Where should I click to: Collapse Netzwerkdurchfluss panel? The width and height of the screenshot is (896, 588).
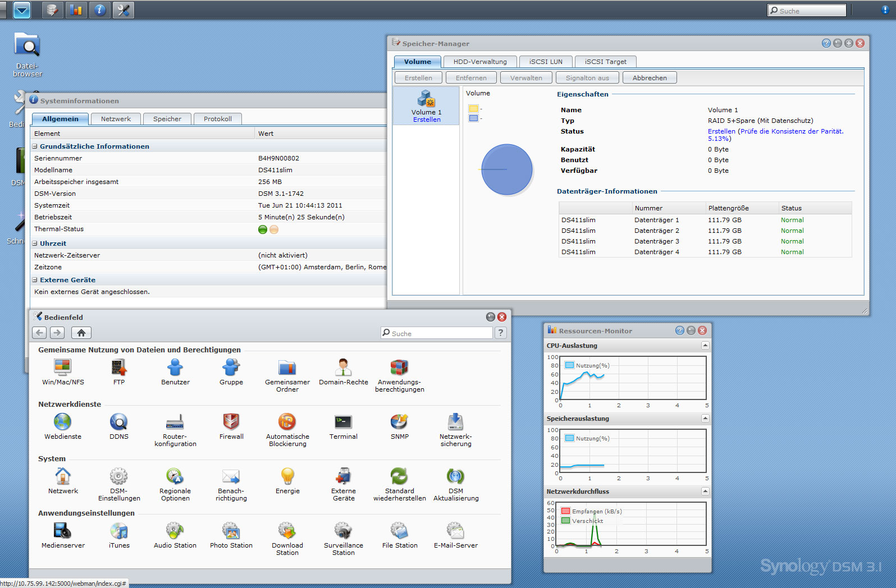tap(706, 491)
